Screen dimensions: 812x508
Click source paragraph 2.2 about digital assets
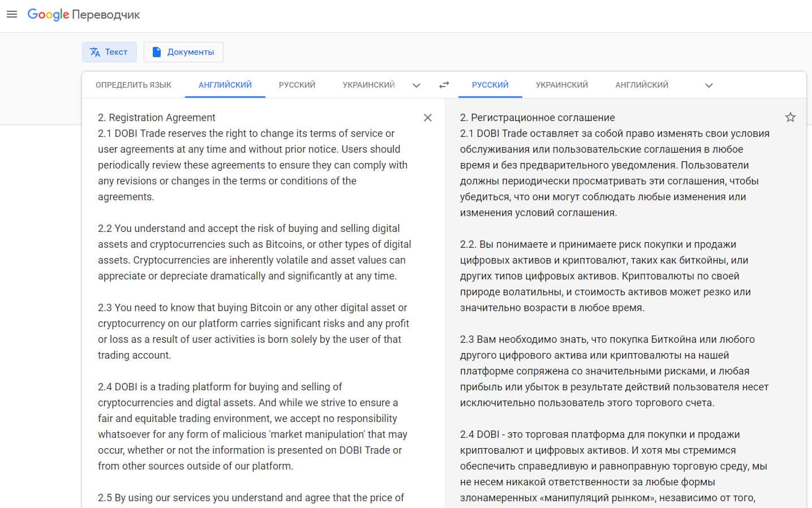pyautogui.click(x=255, y=252)
